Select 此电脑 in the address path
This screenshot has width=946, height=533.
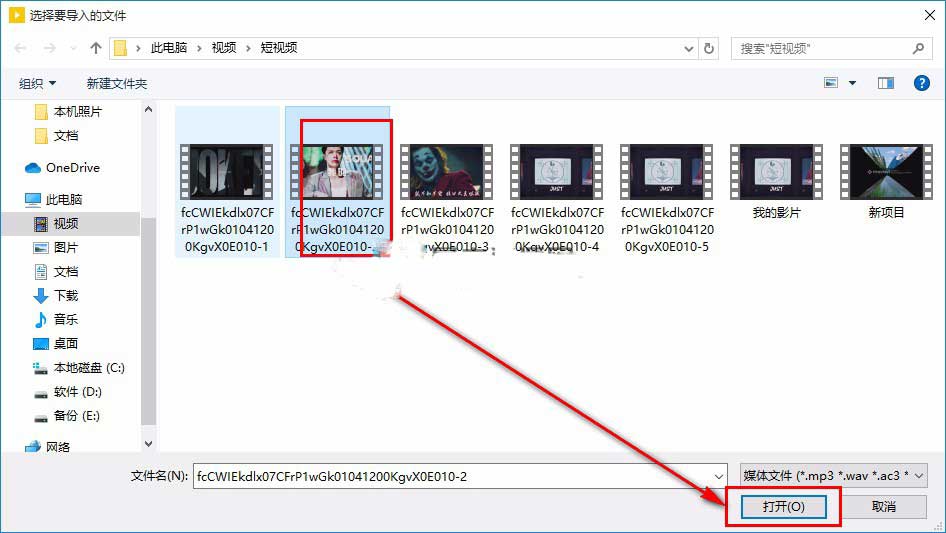168,48
